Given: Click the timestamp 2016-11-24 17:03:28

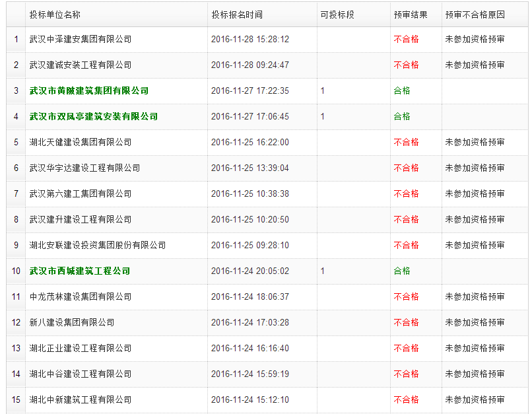Looking at the screenshot, I should 250,322.
